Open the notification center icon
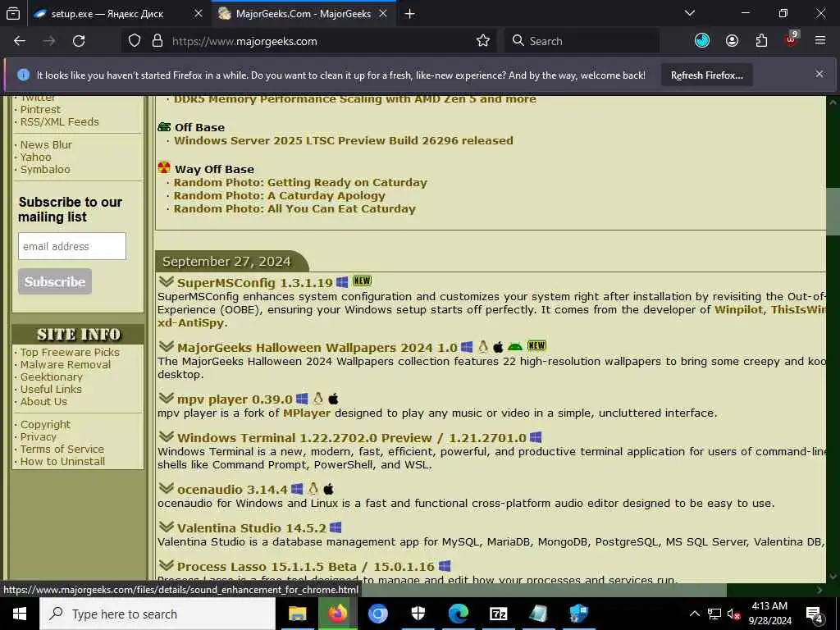840x630 pixels. coord(814,615)
